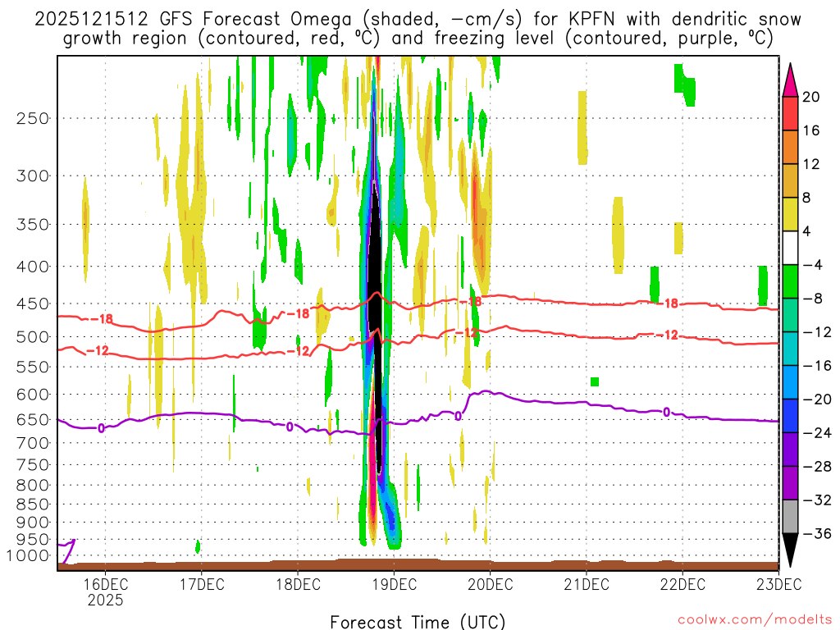This screenshot has width=840, height=630.
Task: Click the 550 pressure level label
Action: pos(33,367)
